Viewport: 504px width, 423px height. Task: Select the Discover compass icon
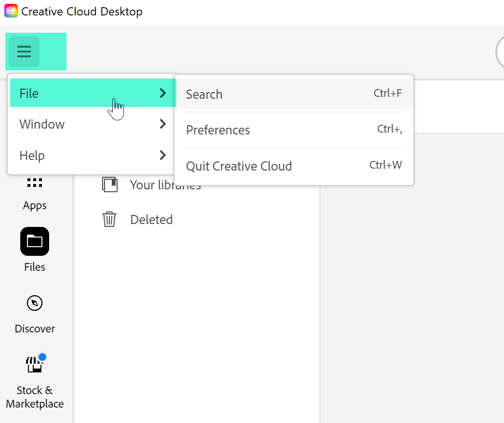(34, 303)
